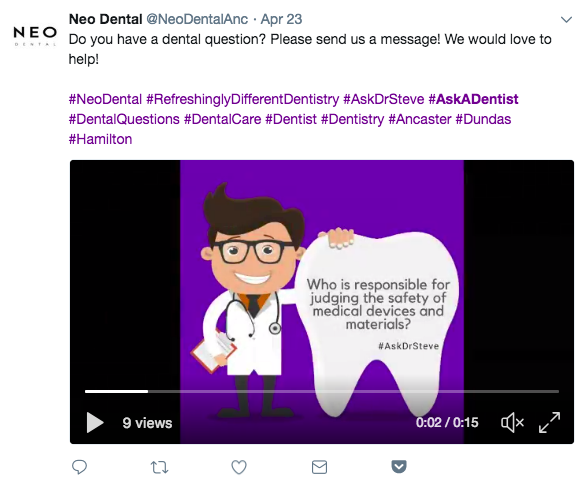The height and width of the screenshot is (485, 587).
Task: Like the tweet with heart icon
Action: click(x=239, y=467)
